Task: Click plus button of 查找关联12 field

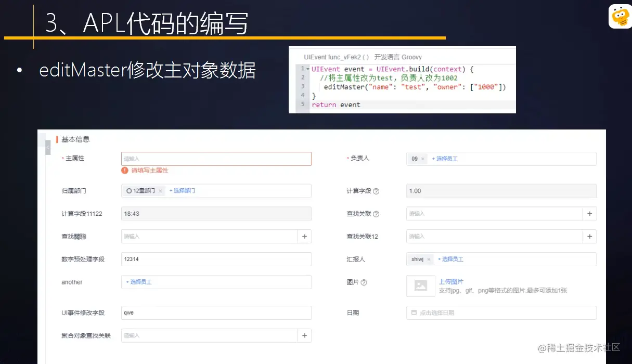Action: click(x=589, y=237)
